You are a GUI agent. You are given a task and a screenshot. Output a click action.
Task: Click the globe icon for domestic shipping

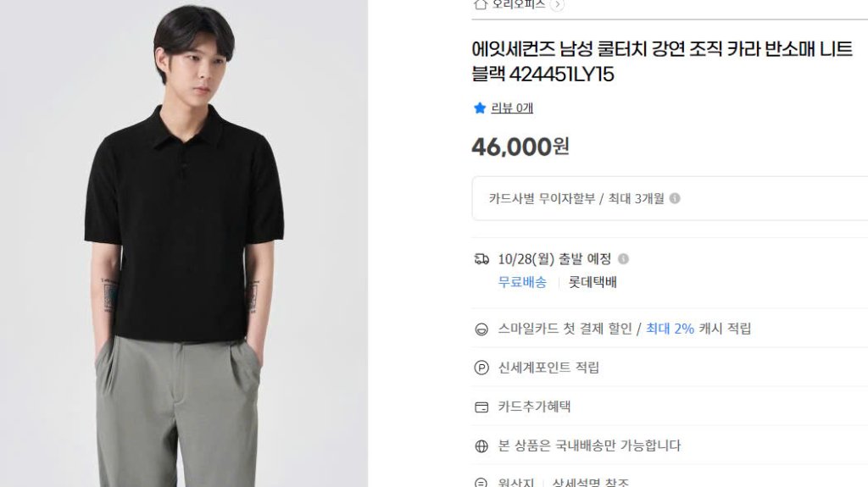click(481, 445)
